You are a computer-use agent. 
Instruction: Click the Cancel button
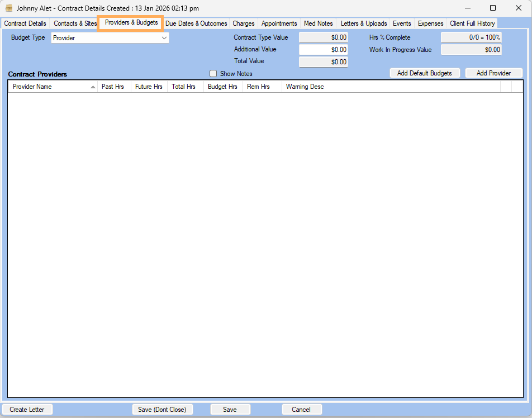(301, 410)
